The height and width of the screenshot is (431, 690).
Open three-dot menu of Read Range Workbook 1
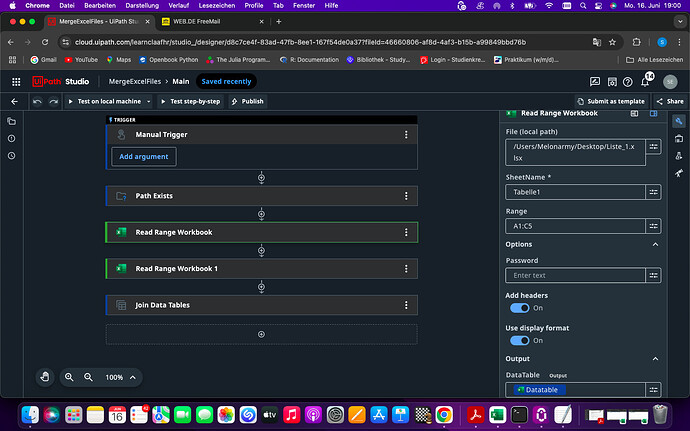406,269
